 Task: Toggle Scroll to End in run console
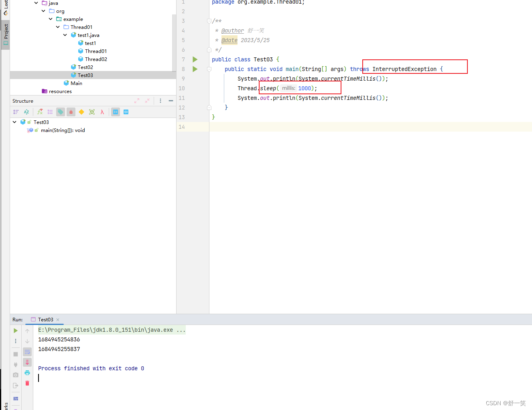[27, 362]
